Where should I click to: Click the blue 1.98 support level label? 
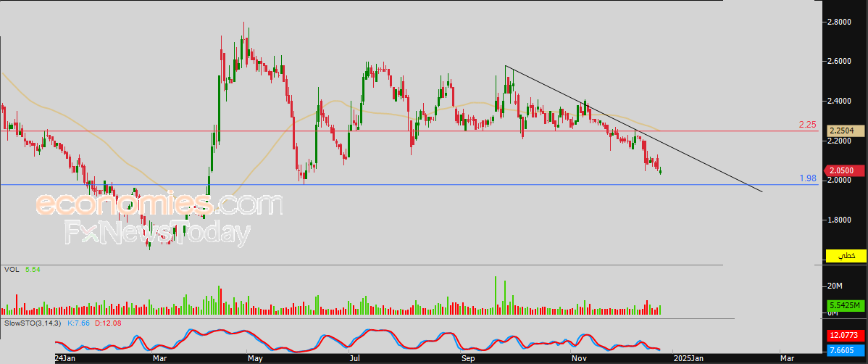[x=808, y=178]
